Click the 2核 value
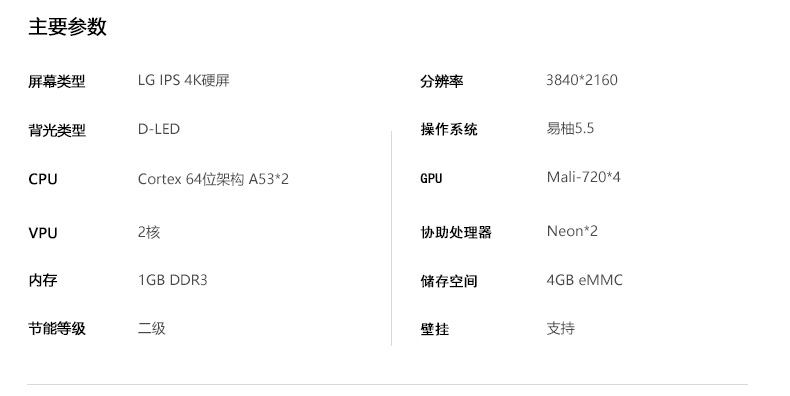 pos(149,232)
